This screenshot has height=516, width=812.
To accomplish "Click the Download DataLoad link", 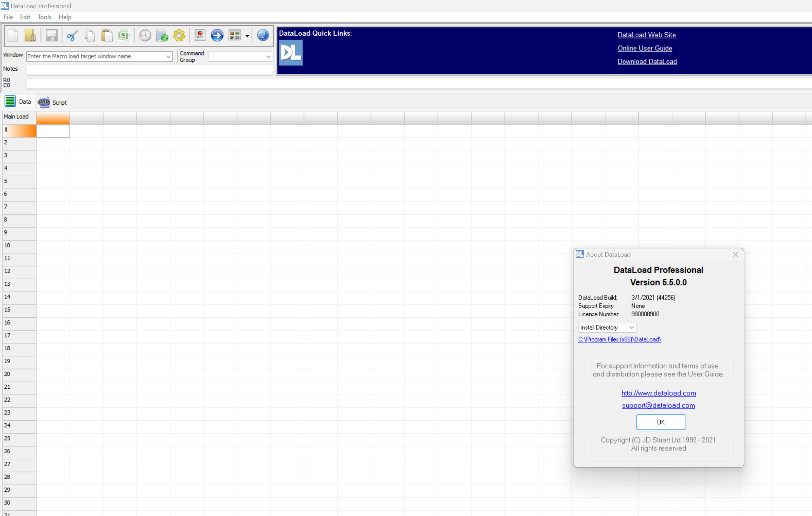I will (x=647, y=62).
